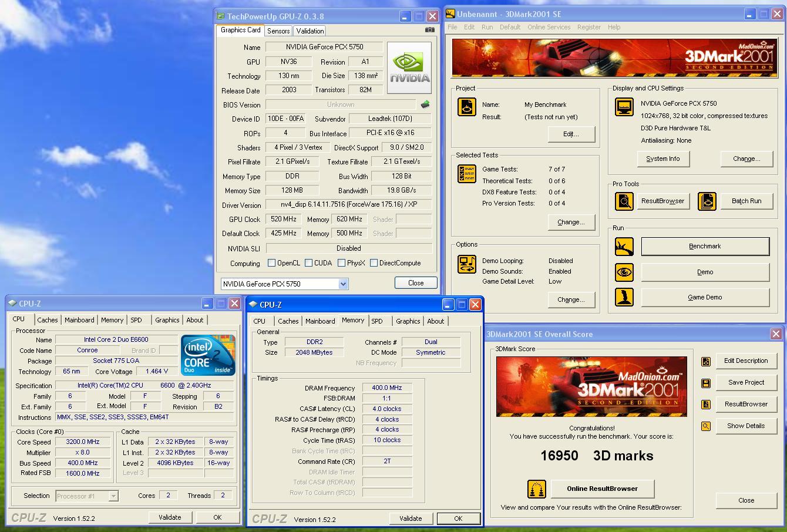Click the Game Demo icon

[624, 297]
